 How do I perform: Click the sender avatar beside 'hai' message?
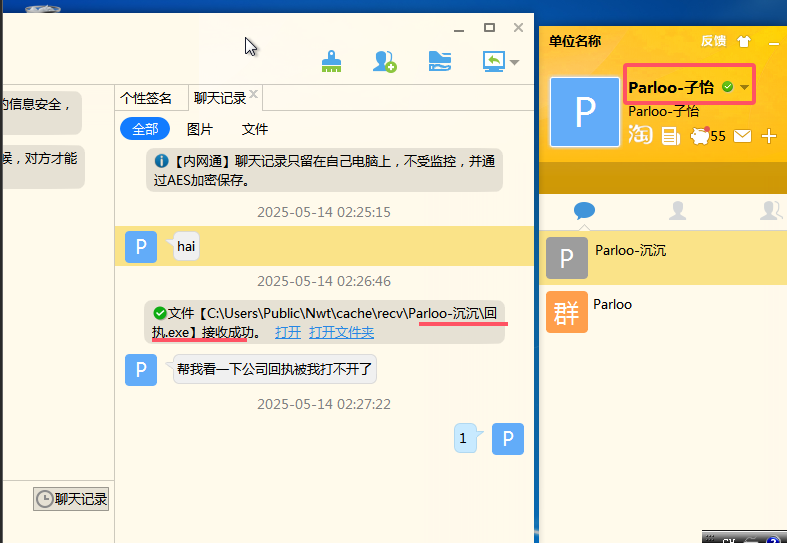pyautogui.click(x=141, y=246)
